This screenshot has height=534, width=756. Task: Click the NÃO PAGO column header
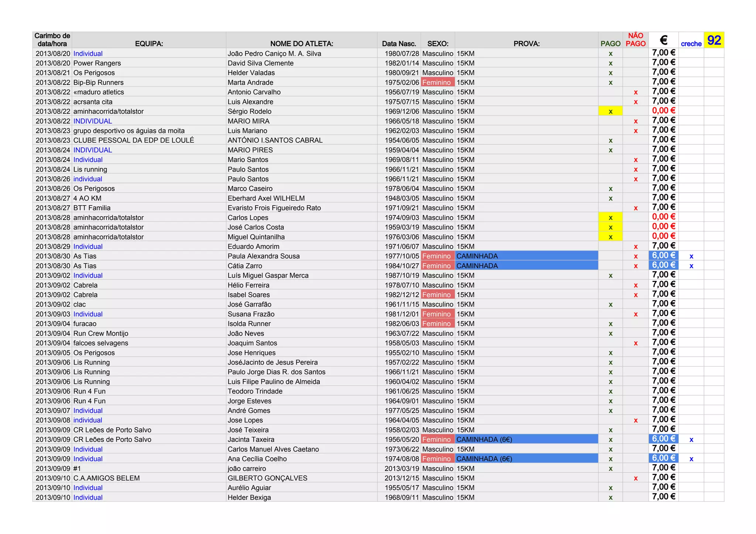pyautogui.click(x=635, y=40)
